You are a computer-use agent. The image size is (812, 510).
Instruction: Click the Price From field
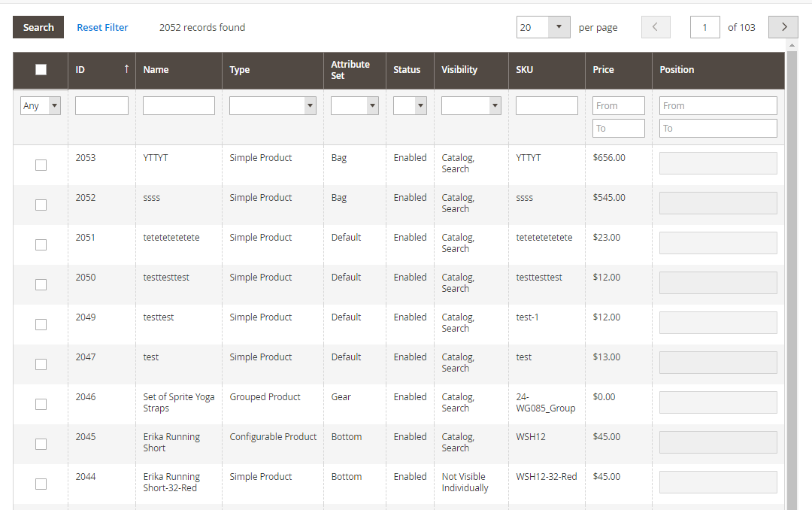[x=618, y=106]
